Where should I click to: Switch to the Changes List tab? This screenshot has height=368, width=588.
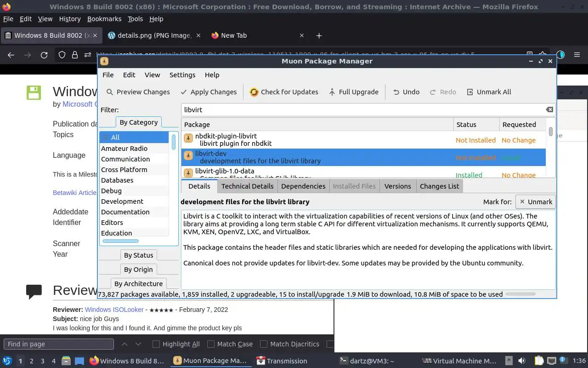pyautogui.click(x=440, y=186)
